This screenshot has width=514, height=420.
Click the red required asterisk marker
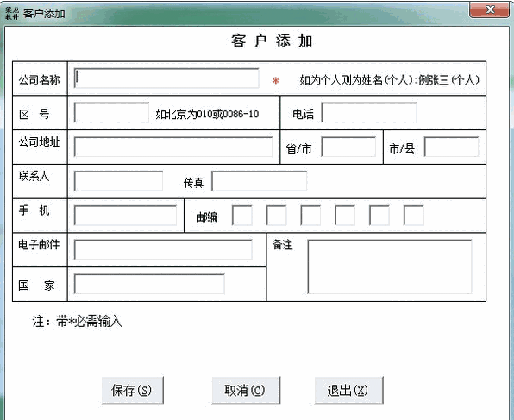pos(276,80)
